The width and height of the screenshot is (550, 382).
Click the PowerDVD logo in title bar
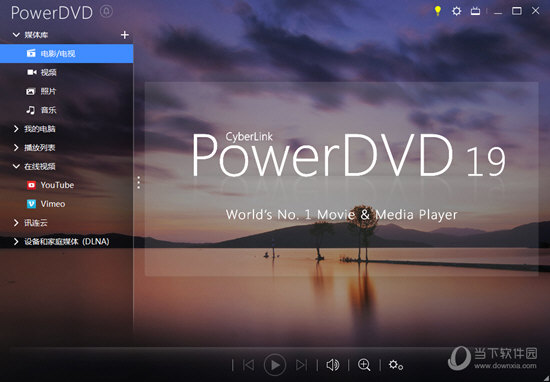coord(52,12)
